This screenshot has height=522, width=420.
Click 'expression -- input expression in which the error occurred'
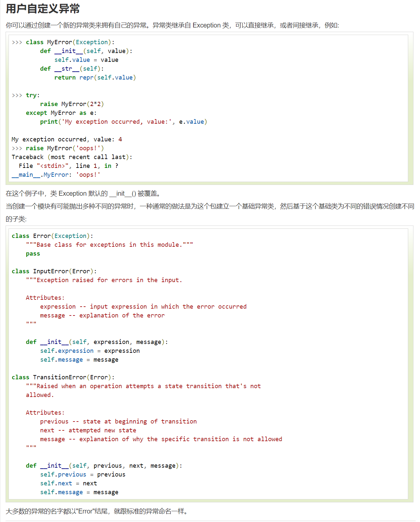(143, 307)
